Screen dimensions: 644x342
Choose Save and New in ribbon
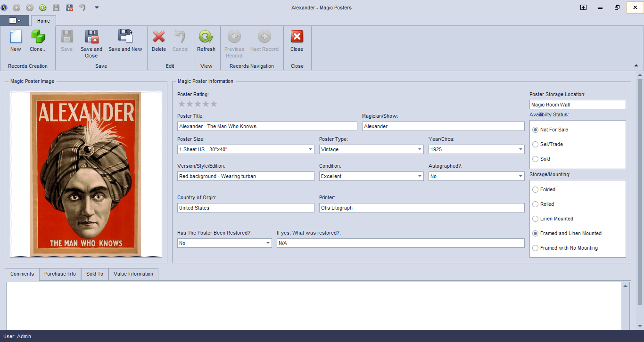pyautogui.click(x=125, y=41)
